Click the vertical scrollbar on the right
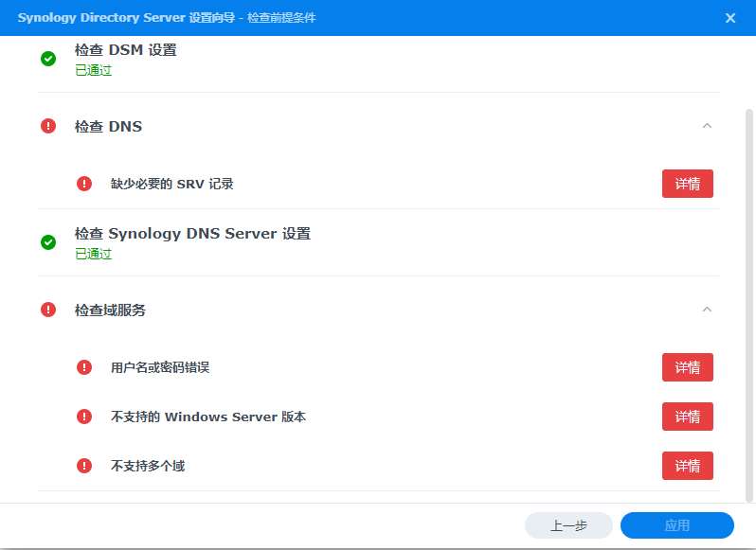 click(x=748, y=284)
